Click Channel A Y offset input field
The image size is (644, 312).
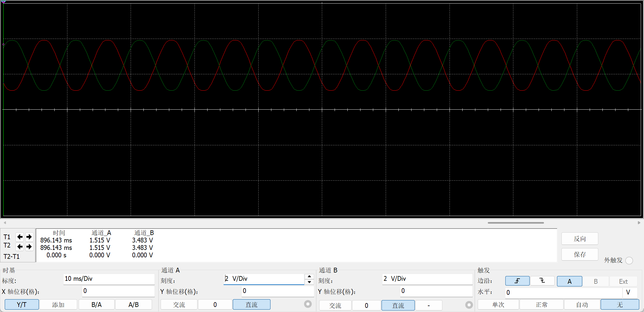coord(278,291)
